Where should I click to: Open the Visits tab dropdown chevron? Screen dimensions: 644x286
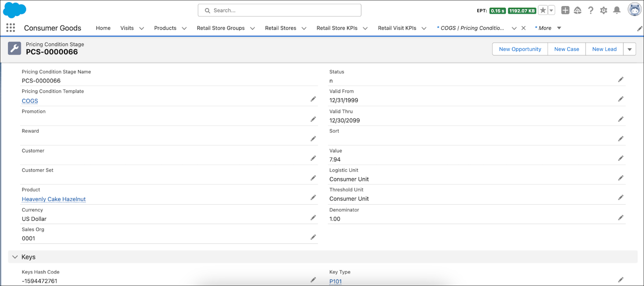[x=141, y=28]
